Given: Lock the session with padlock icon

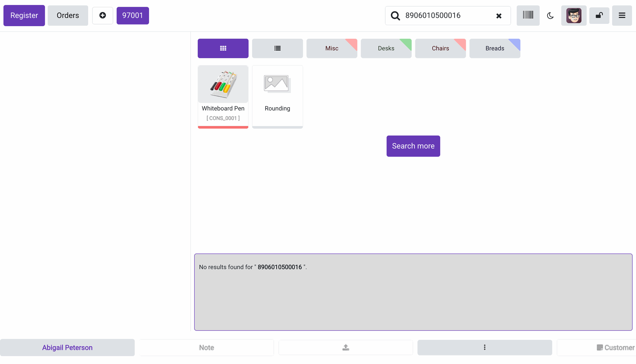Looking at the screenshot, I should tap(599, 16).
